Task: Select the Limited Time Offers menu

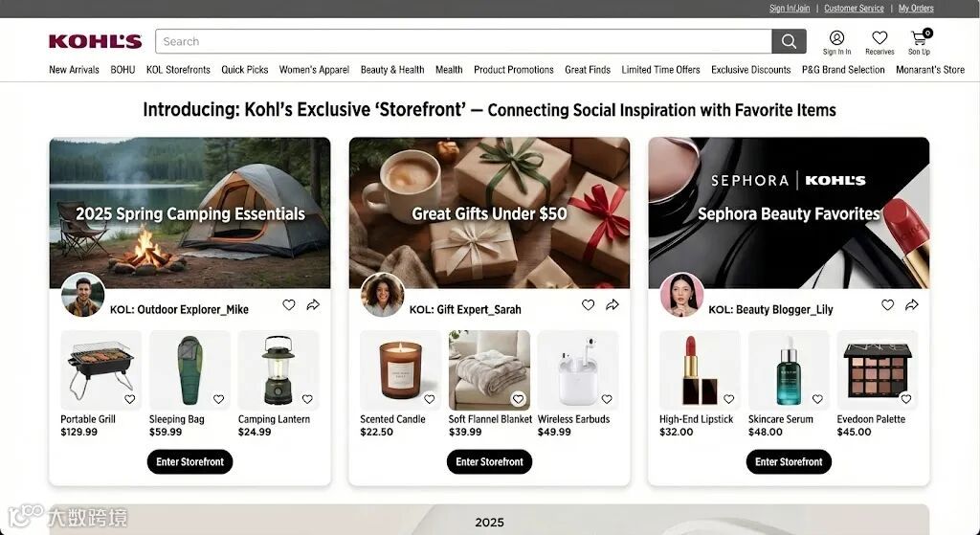Action: tap(660, 70)
